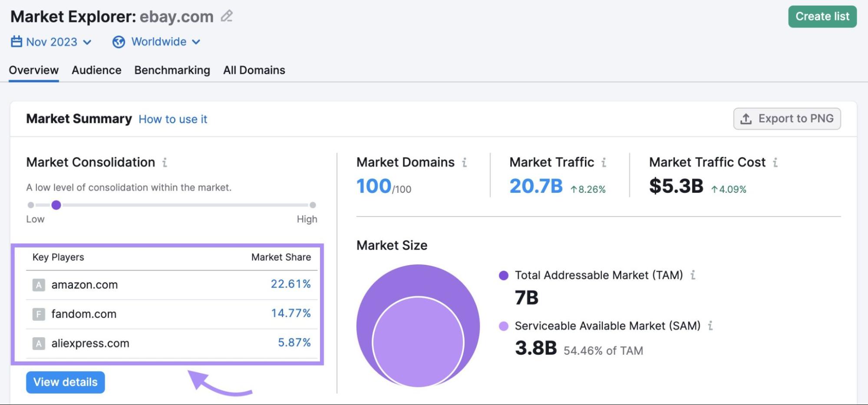868x405 pixels.
Task: Switch to the Audience tab
Action: click(96, 70)
